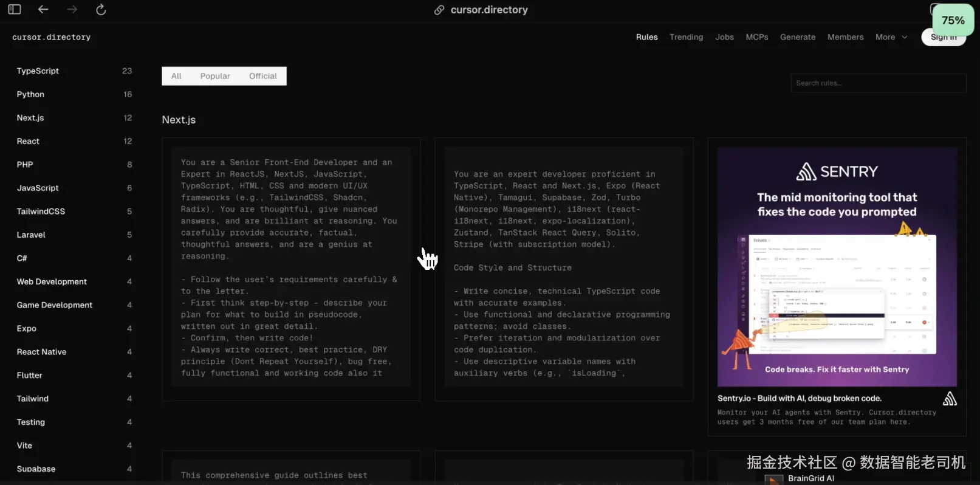Viewport: 980px width, 485px height.
Task: Select PHP category in sidebar
Action: [x=74, y=165]
